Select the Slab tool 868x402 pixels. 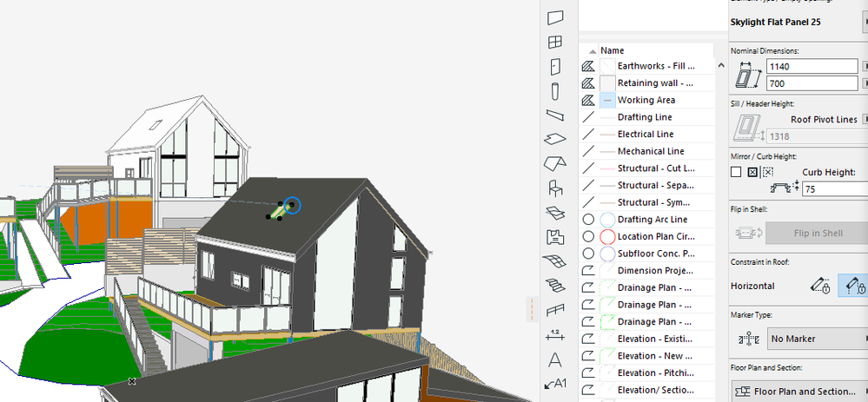pos(555,139)
